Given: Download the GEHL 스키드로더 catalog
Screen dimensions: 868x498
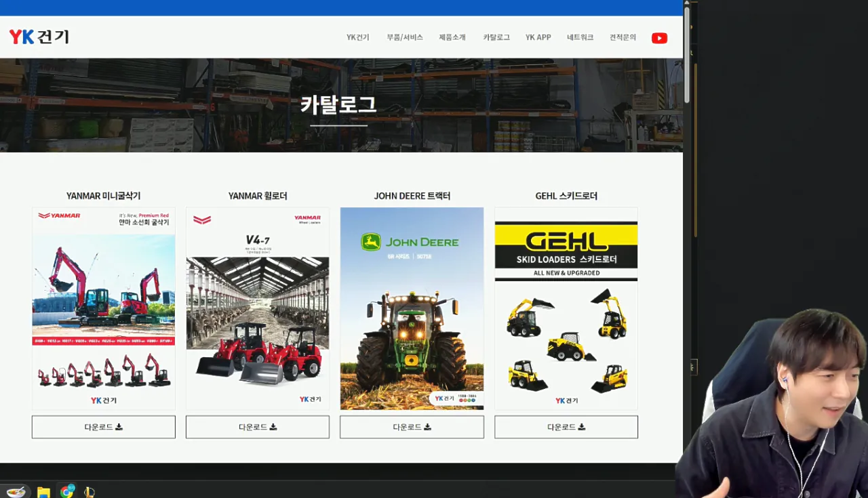Looking at the screenshot, I should (x=566, y=427).
